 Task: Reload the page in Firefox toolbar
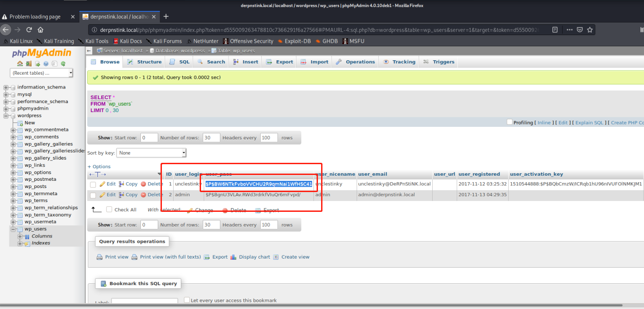point(29,30)
